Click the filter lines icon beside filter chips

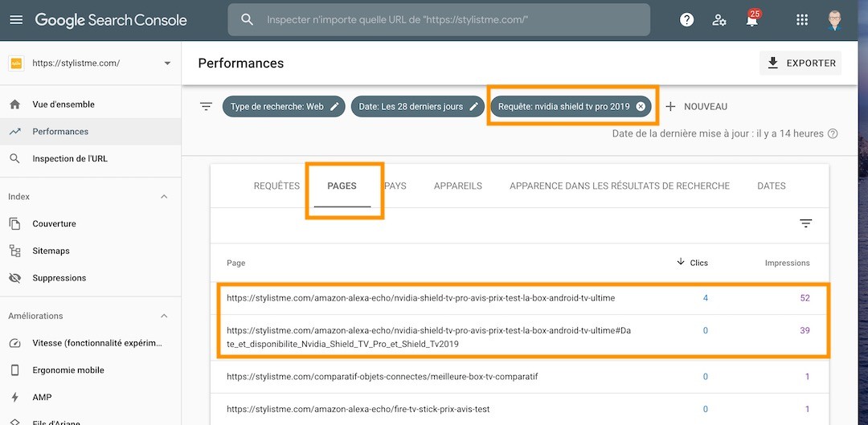(x=206, y=106)
